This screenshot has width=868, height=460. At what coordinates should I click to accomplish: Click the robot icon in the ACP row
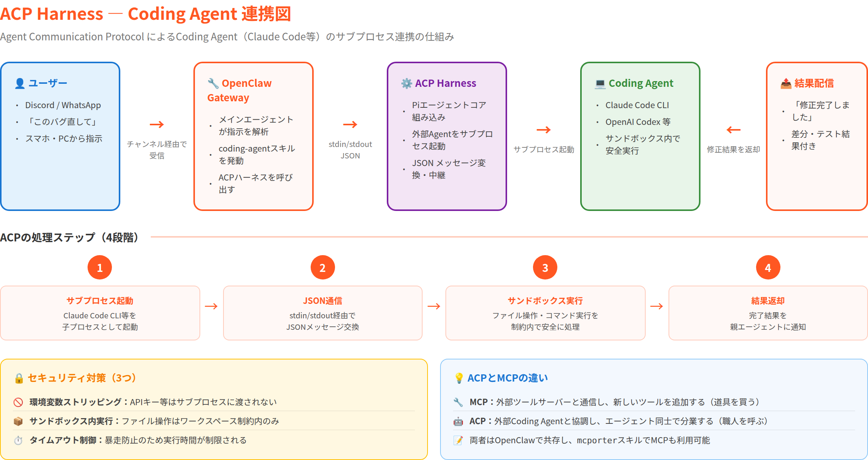pyautogui.click(x=458, y=421)
